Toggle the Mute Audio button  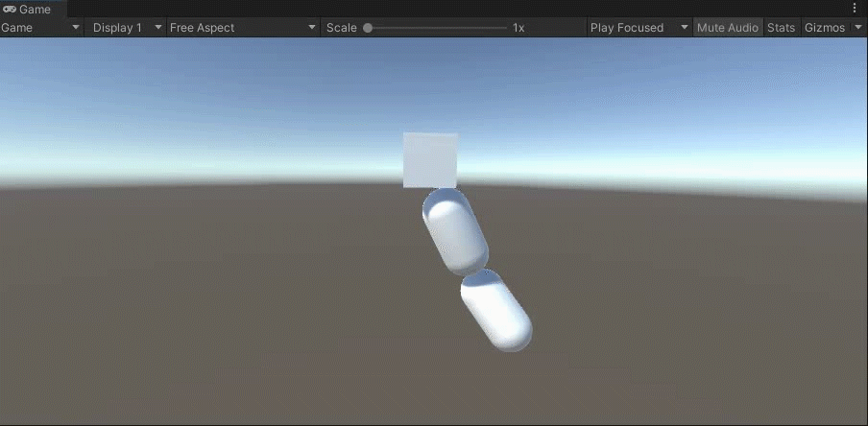click(x=728, y=28)
